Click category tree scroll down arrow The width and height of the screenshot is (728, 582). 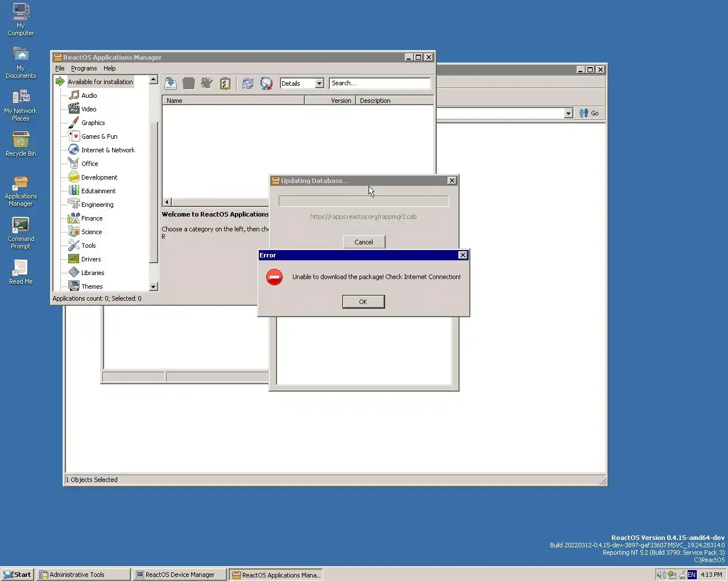(x=154, y=286)
